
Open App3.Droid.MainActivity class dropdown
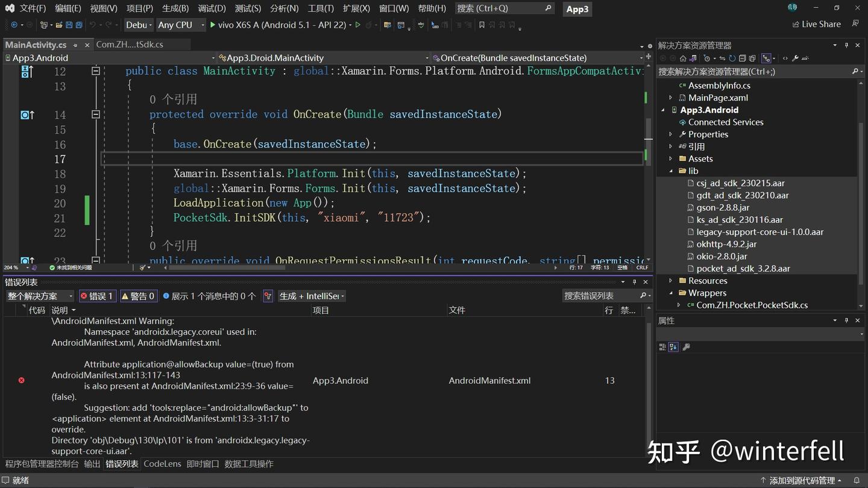(324, 58)
